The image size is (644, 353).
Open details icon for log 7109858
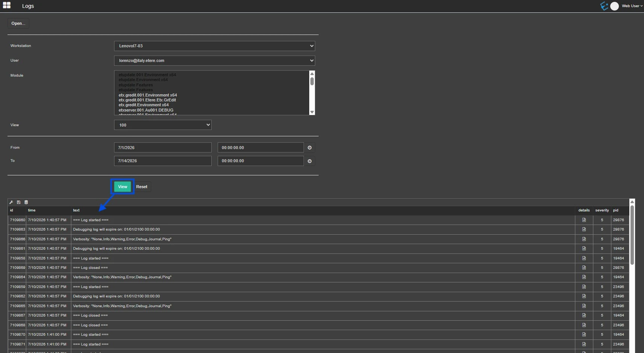tap(584, 258)
